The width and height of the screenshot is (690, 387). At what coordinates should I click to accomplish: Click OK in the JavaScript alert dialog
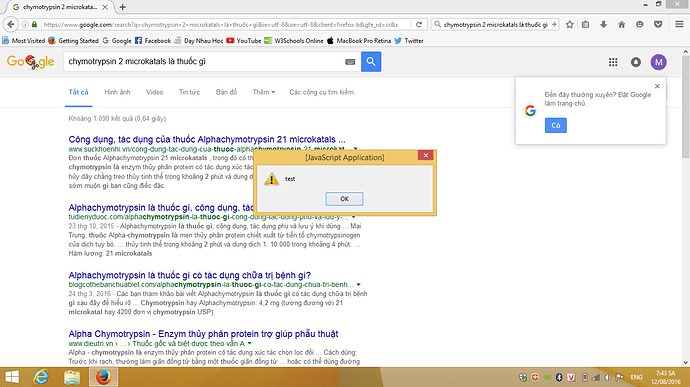point(344,199)
